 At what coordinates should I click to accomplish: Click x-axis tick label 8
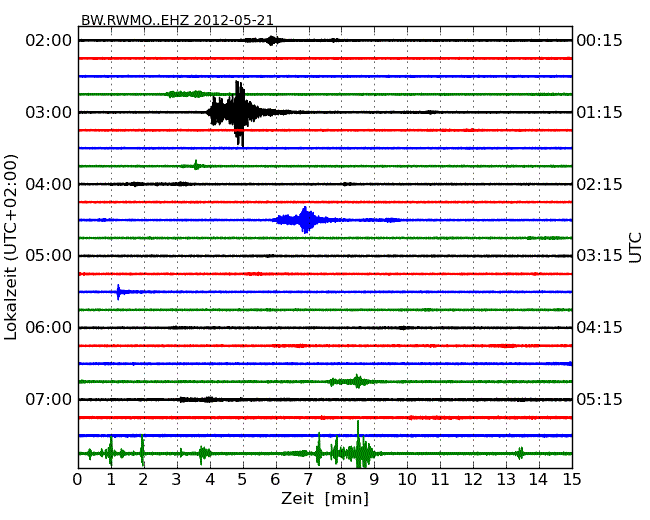point(341,479)
